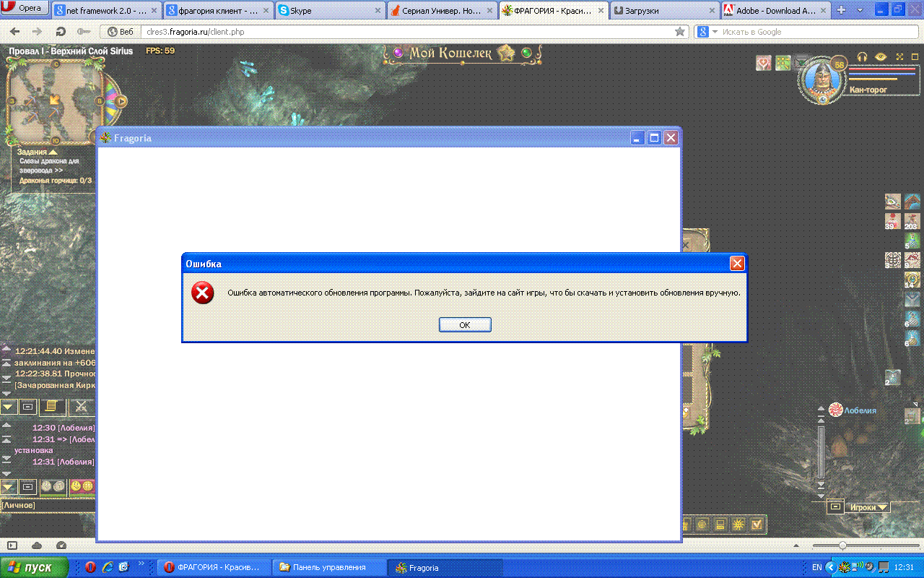Minimize the lower chat panel
The width and height of the screenshot is (924, 578).
pos(27,487)
